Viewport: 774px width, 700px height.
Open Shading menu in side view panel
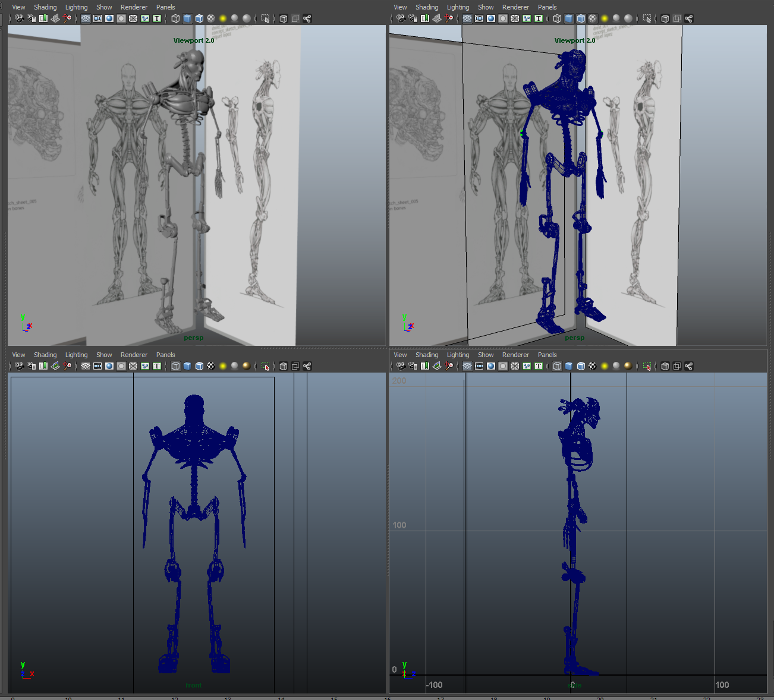tap(427, 355)
